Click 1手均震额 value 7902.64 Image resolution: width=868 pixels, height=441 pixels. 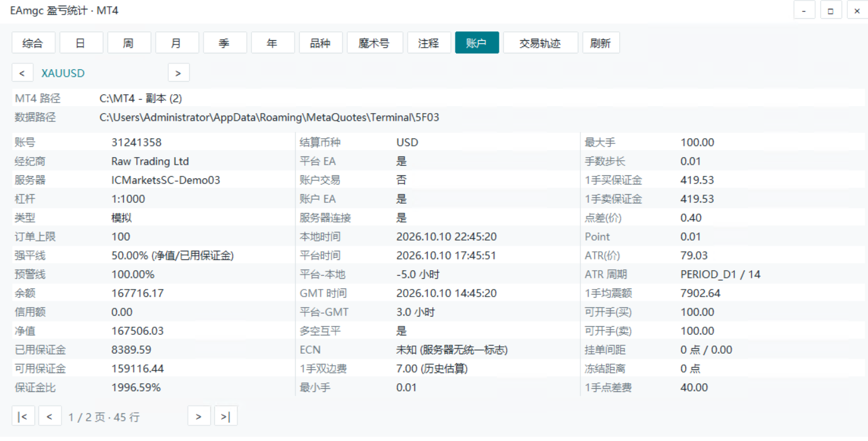coord(700,293)
